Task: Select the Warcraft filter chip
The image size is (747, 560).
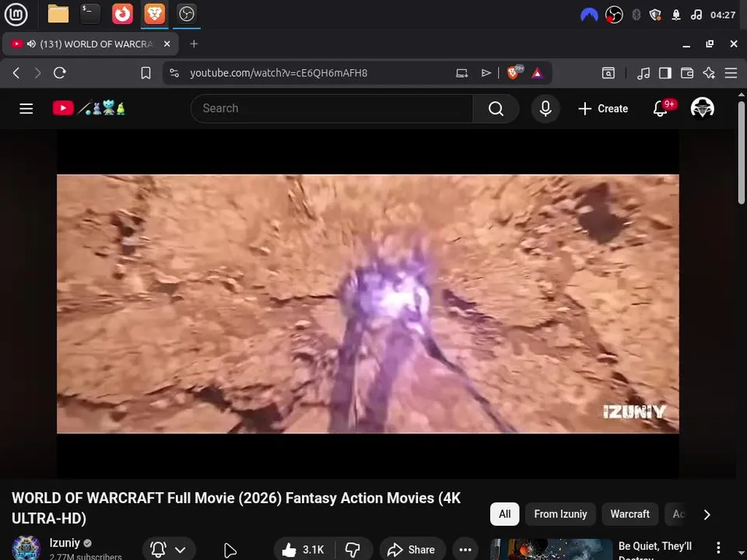Action: click(630, 514)
